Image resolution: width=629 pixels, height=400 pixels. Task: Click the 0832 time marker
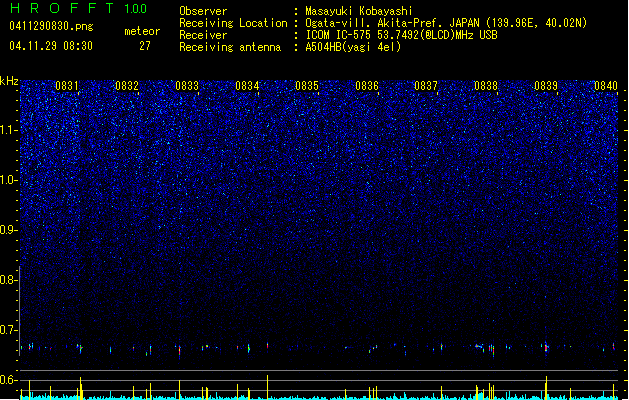pos(127,86)
